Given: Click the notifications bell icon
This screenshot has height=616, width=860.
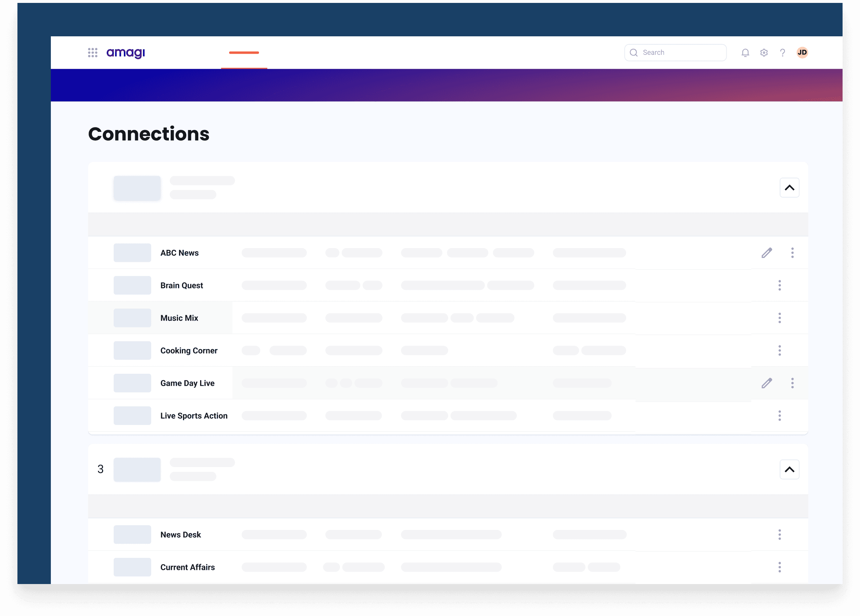Looking at the screenshot, I should point(745,53).
